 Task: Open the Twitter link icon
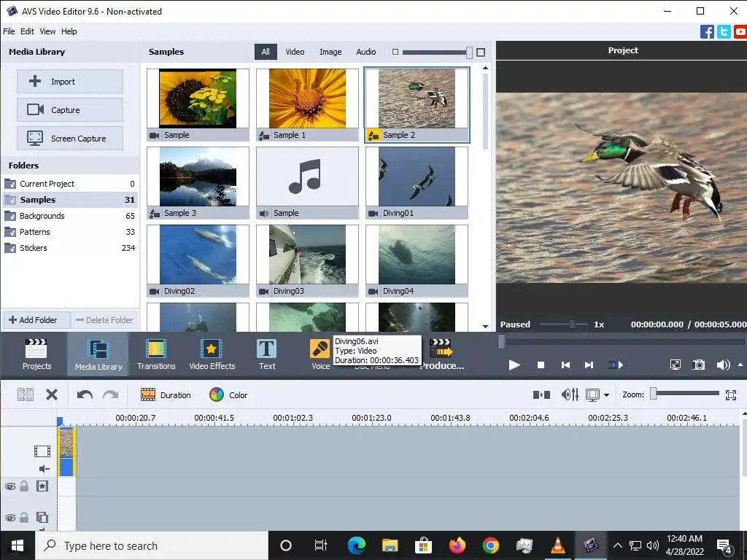724,32
